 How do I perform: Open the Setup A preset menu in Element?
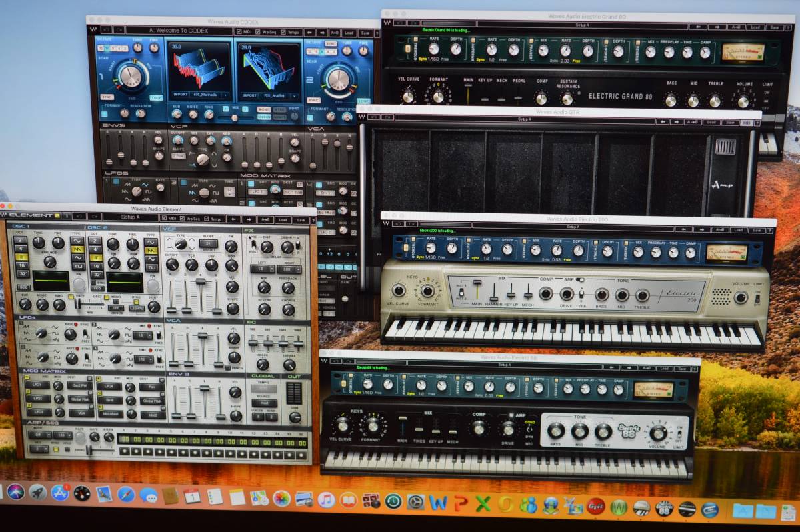(x=130, y=217)
